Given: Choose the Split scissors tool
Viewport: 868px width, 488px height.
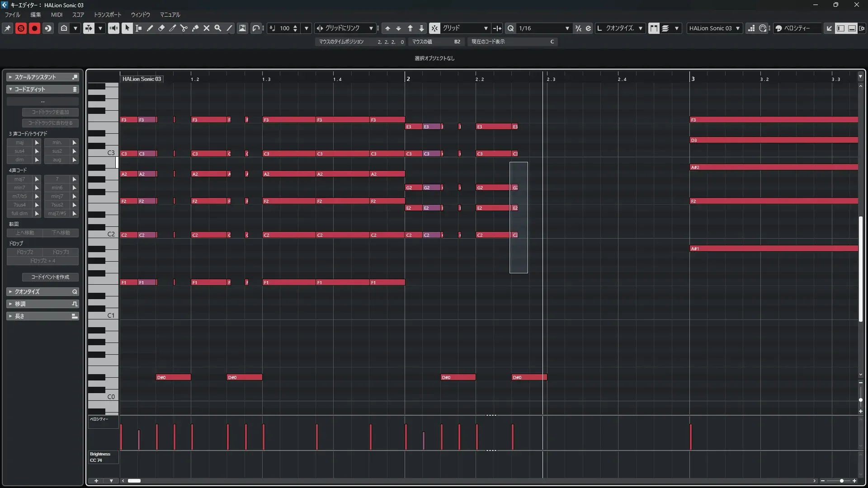Looking at the screenshot, I should coord(184,28).
